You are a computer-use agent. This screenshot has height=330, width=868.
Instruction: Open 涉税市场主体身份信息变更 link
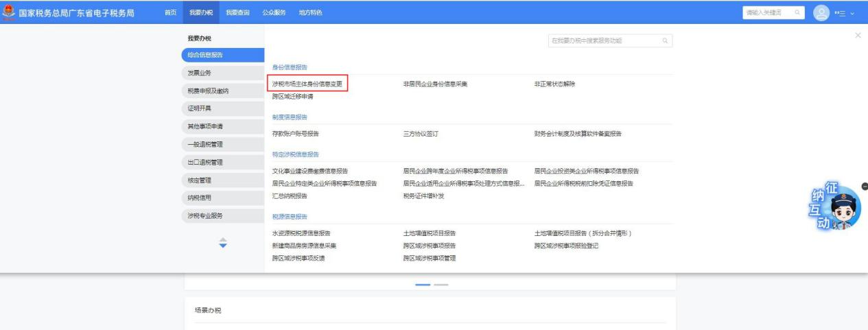(307, 84)
